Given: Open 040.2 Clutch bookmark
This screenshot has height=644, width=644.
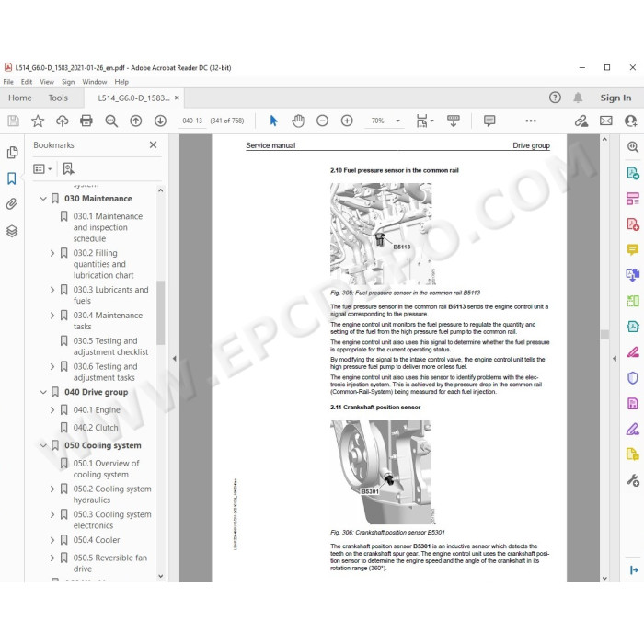Looking at the screenshot, I should 96,428.
